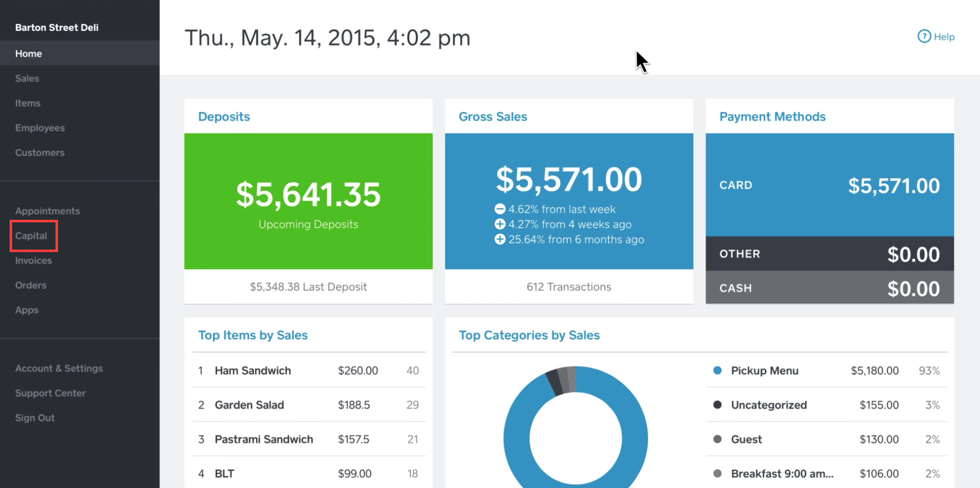Click the Upcoming Deposits label
The height and width of the screenshot is (488, 980).
coord(308,224)
